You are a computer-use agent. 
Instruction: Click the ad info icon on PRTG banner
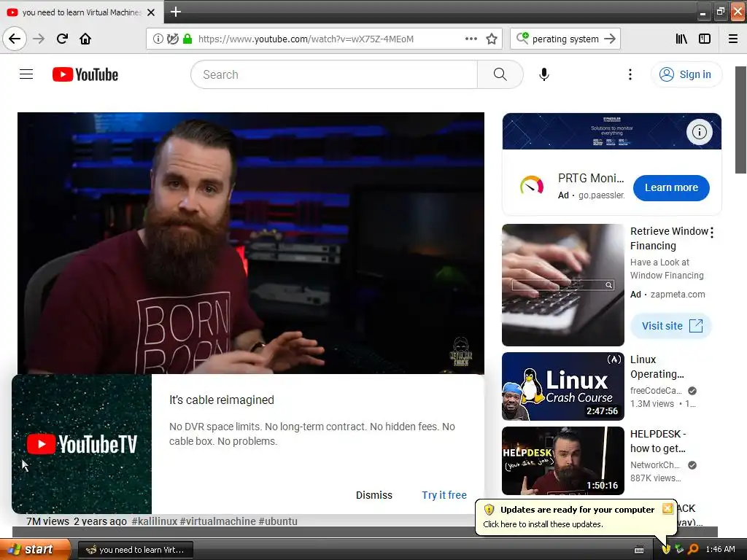tap(700, 132)
